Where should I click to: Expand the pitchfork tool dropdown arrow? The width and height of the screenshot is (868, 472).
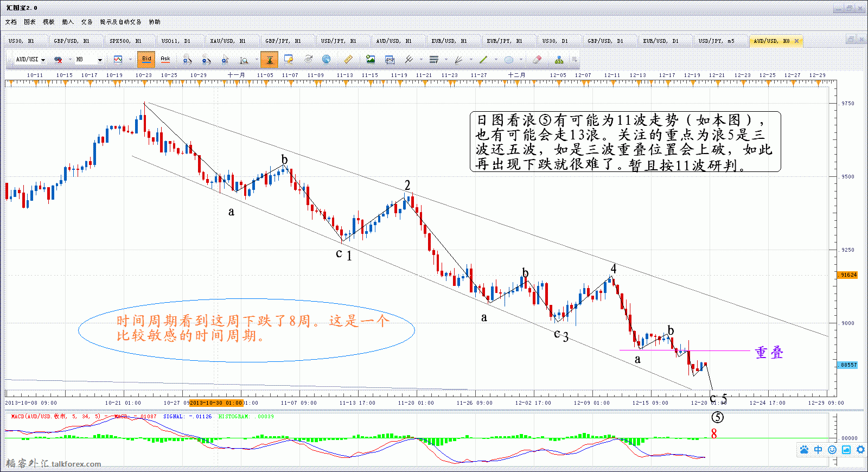(x=421, y=59)
